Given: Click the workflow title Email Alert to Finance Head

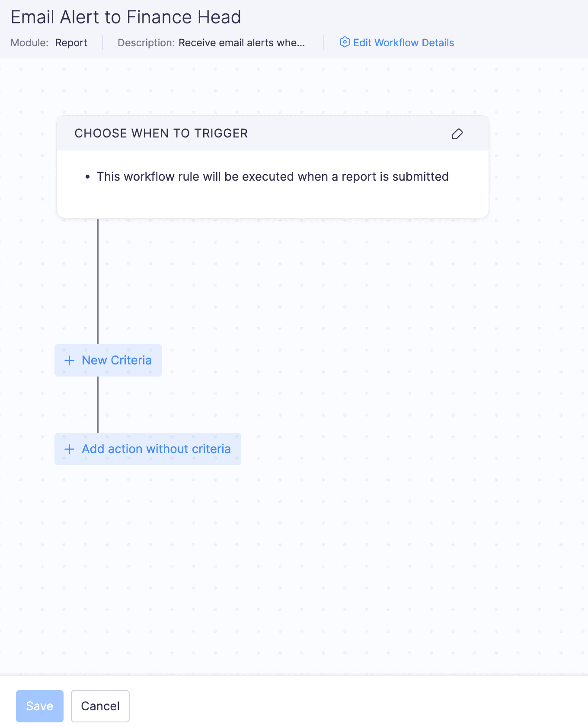Looking at the screenshot, I should pyautogui.click(x=126, y=17).
